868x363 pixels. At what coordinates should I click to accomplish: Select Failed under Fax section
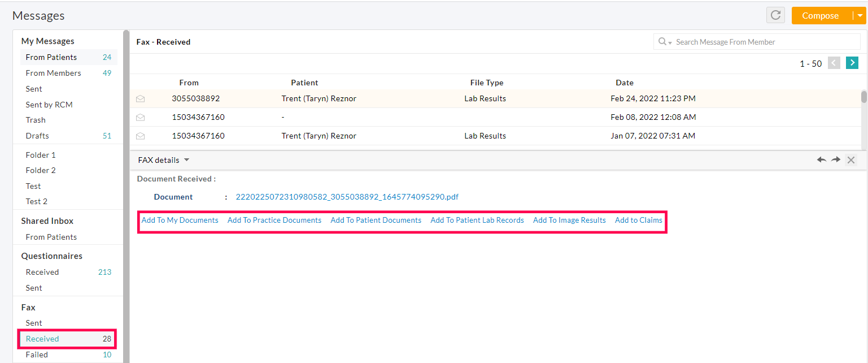pos(37,355)
